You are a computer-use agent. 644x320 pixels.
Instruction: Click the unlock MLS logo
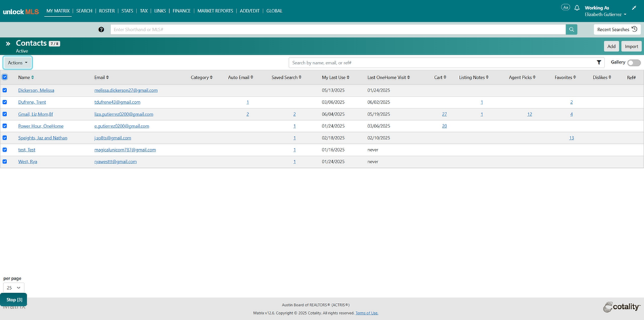click(21, 12)
